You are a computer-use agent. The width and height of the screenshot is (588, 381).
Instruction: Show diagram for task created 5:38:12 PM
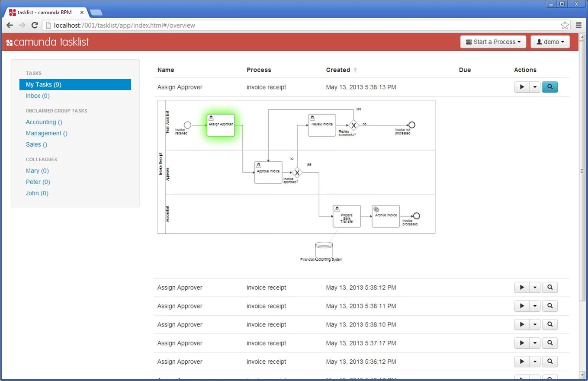(x=550, y=288)
